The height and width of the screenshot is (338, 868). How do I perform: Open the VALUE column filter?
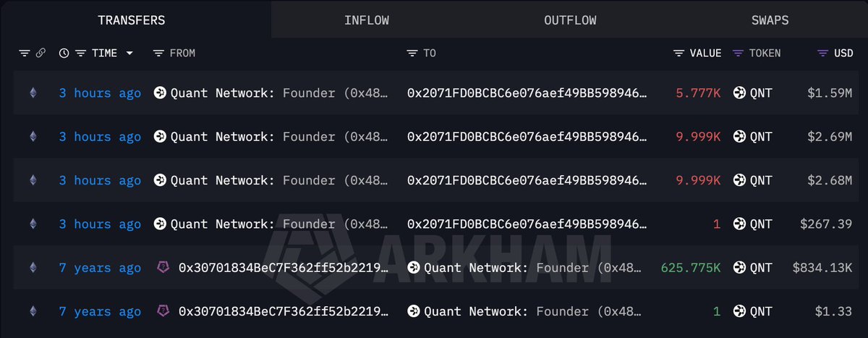click(679, 54)
